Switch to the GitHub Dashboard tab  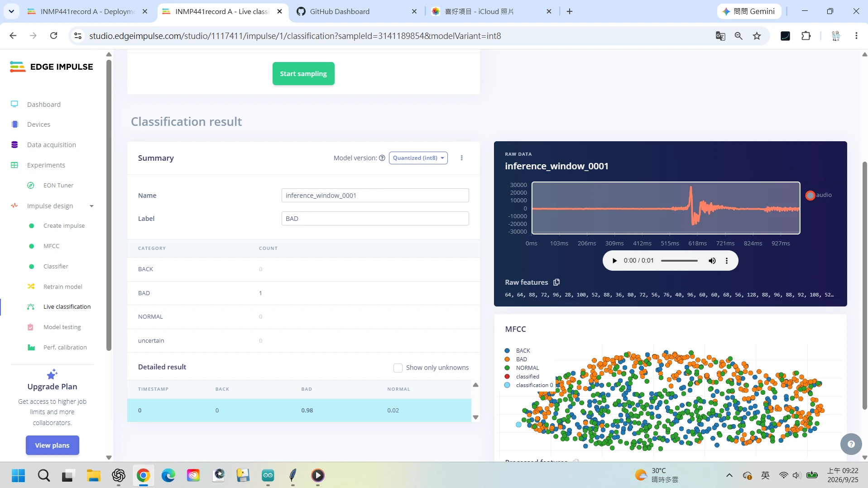(x=357, y=11)
